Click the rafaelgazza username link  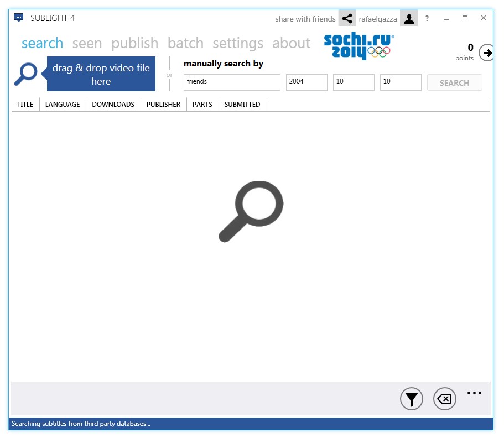(x=377, y=19)
